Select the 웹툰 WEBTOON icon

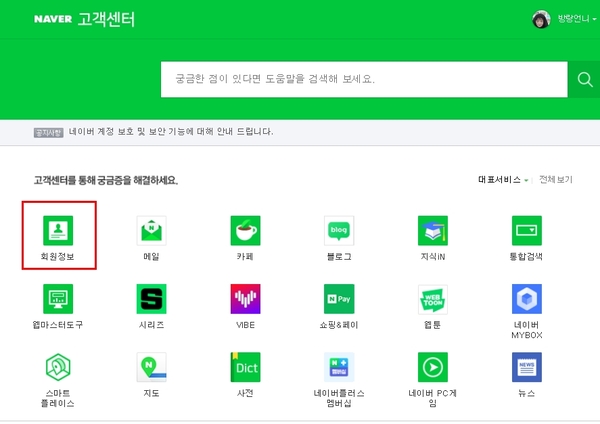(433, 299)
